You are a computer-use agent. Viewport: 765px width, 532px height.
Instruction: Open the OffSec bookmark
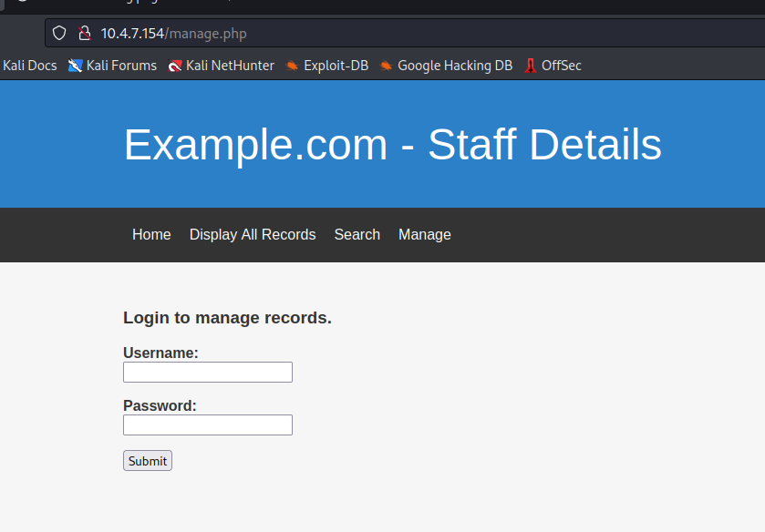coord(553,66)
